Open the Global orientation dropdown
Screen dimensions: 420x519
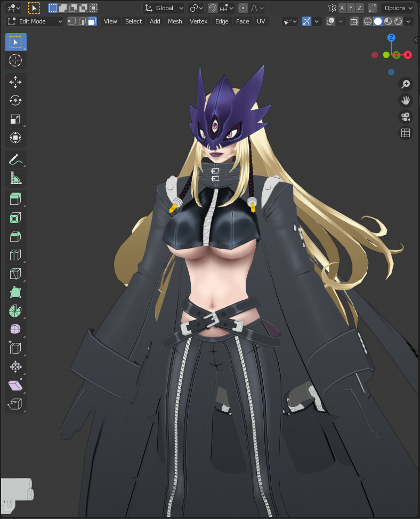tap(164, 8)
